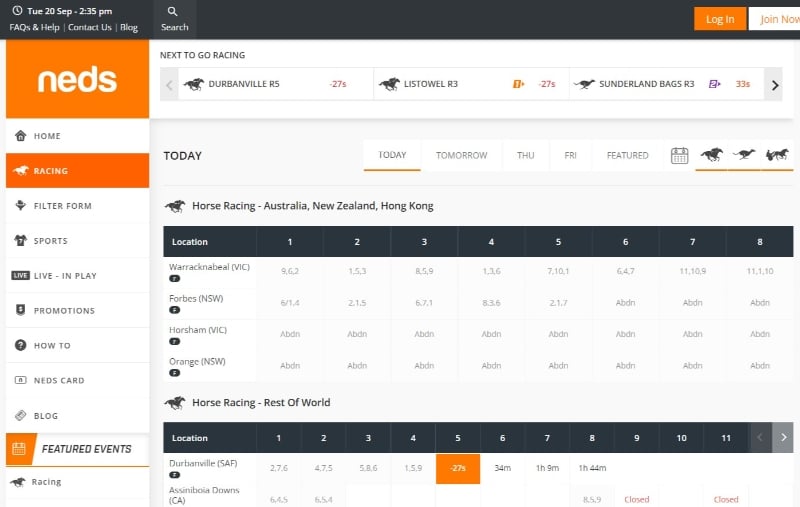Click the Forbes (NSW) location
Viewport: 800px width, 507px height.
(196, 298)
